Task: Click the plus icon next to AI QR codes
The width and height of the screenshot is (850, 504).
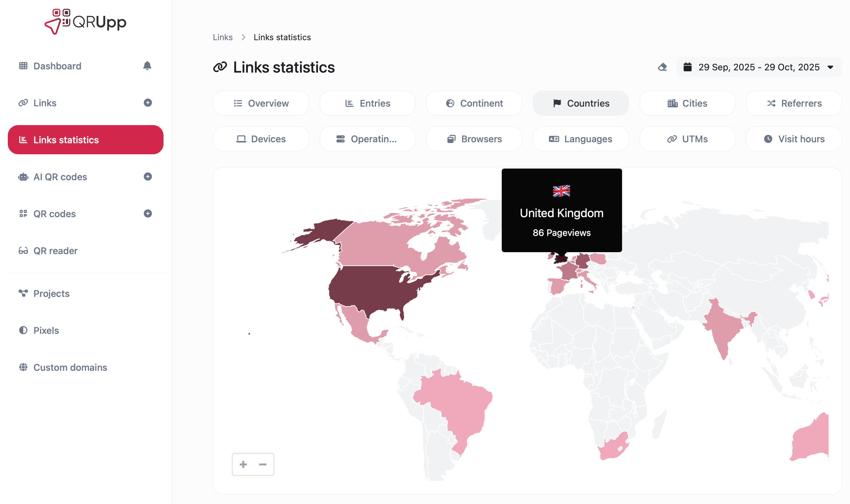Action: click(x=148, y=177)
